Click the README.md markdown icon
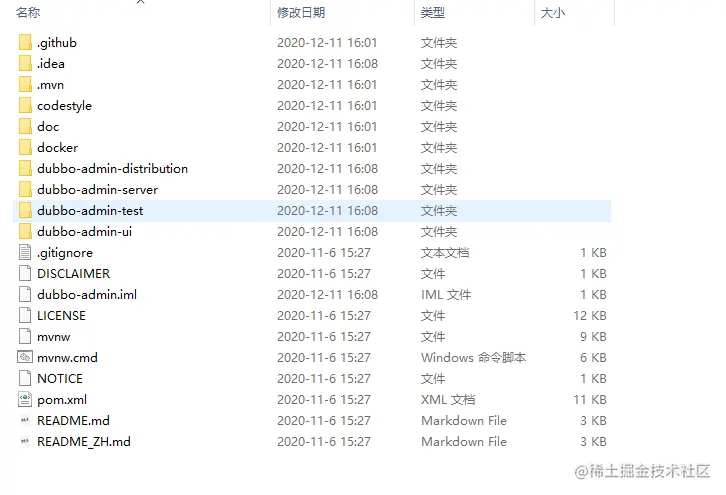The height and width of the screenshot is (495, 726). click(25, 420)
